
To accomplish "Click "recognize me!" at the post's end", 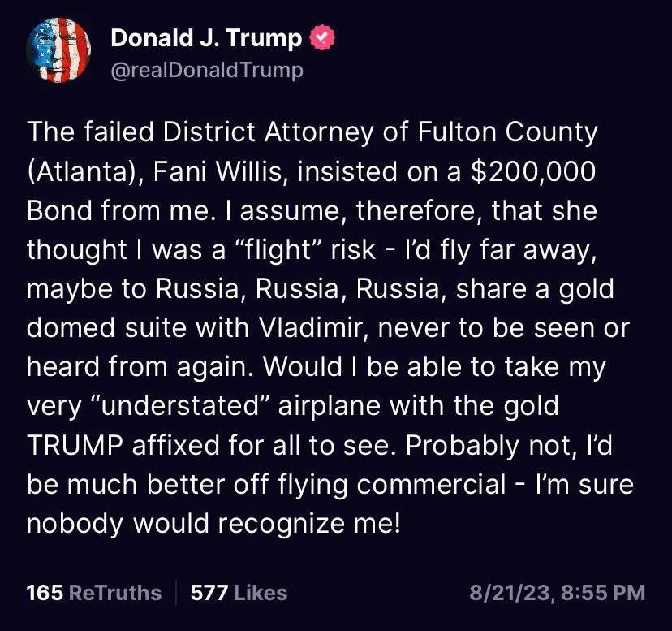I will click(309, 524).
